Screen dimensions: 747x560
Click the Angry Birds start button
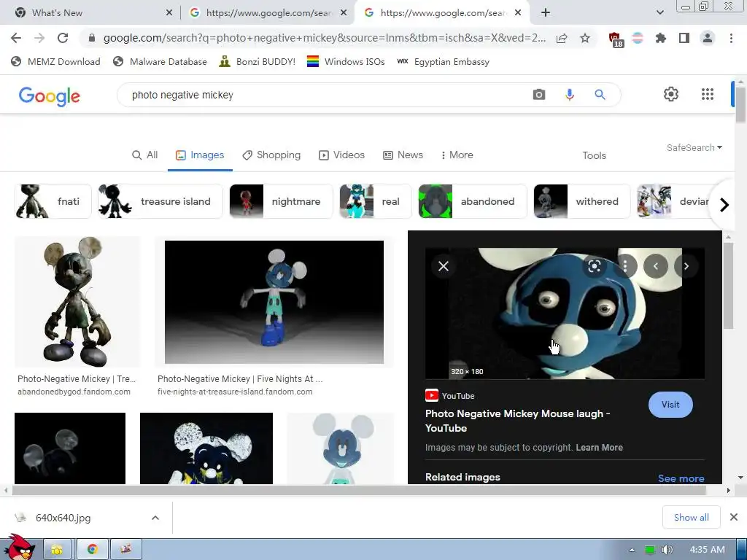coord(19,547)
